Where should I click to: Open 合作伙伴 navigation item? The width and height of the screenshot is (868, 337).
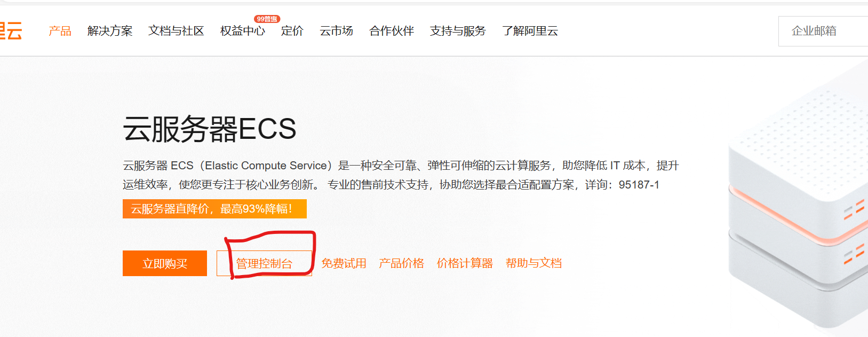point(392,31)
